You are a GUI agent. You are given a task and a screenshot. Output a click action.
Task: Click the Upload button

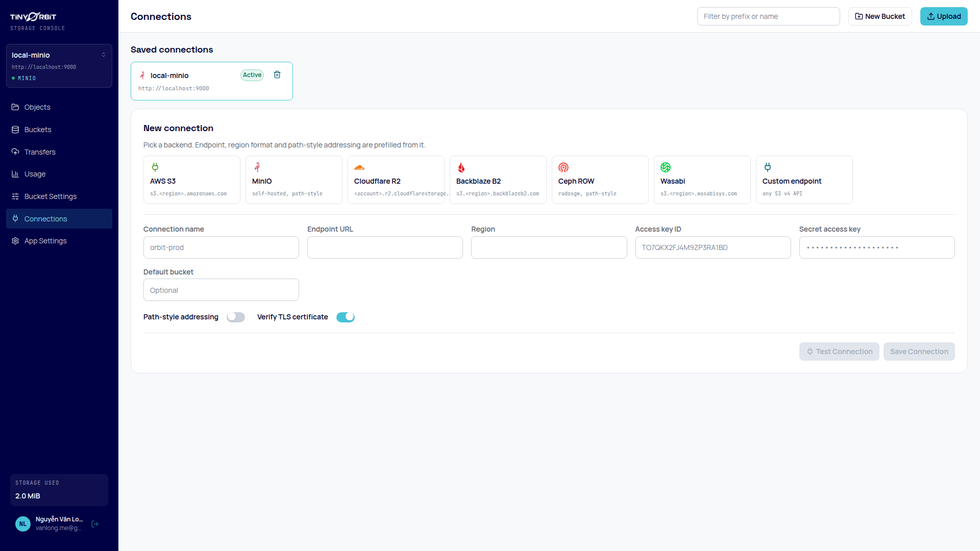point(944,16)
